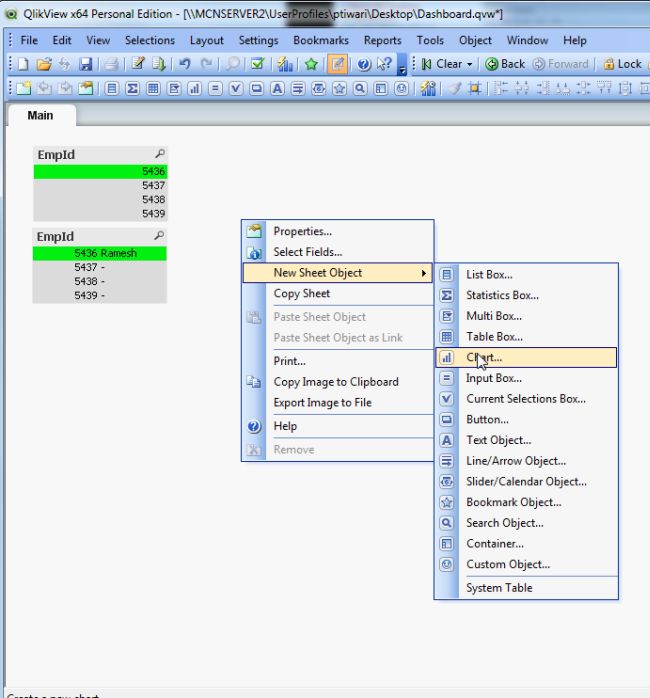The width and height of the screenshot is (650, 698).
Task: Open the search icon of first EmpId box
Action: 160,154
